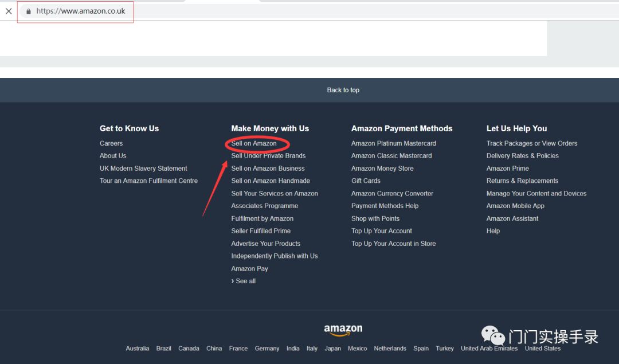Open the Amazon Pay link
Viewport: 619px width, 364px height.
pyautogui.click(x=249, y=268)
